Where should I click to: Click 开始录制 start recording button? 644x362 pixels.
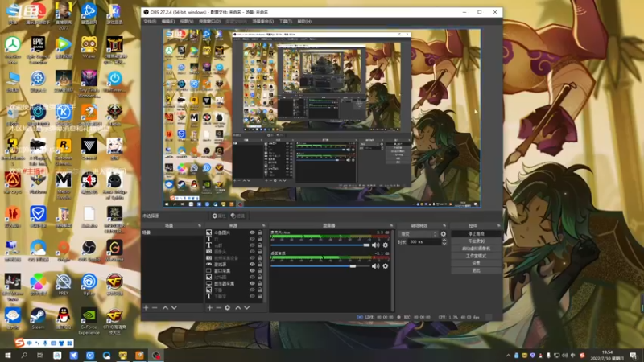476,241
